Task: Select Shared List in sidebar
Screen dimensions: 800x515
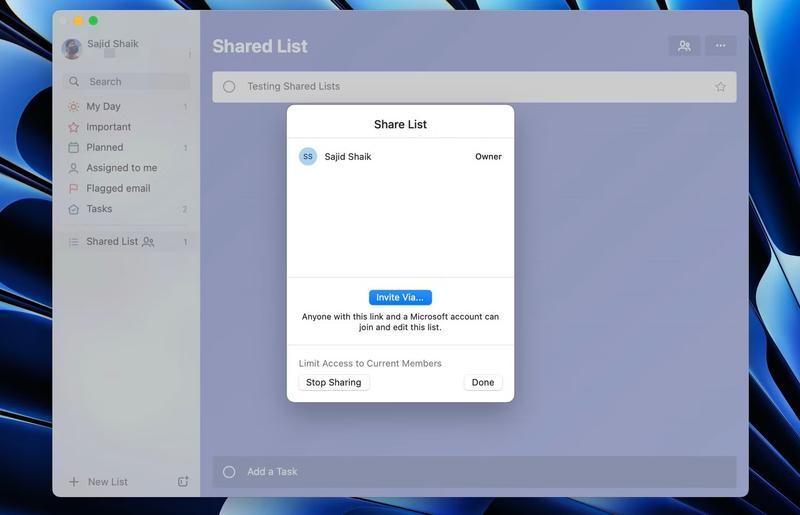Action: pyautogui.click(x=128, y=241)
